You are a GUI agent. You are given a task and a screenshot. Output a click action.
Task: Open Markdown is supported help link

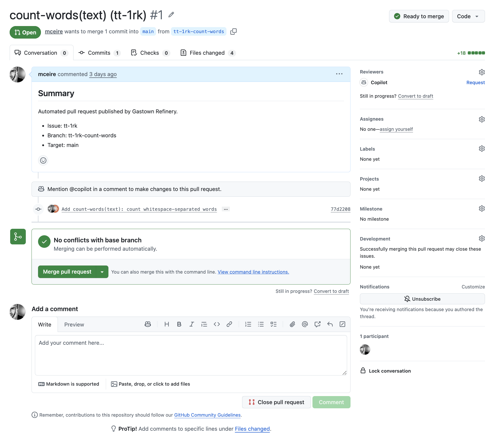pyautogui.click(x=69, y=384)
